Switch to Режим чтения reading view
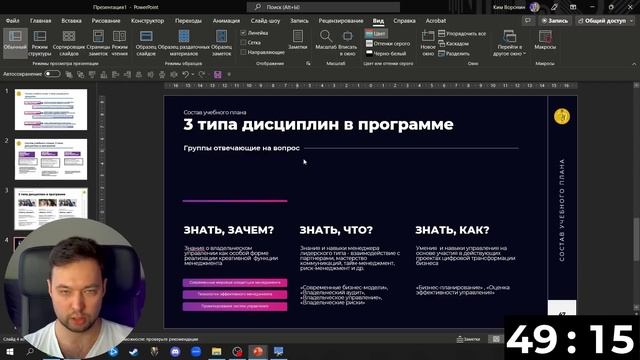This screenshot has width=640, height=360. click(120, 42)
